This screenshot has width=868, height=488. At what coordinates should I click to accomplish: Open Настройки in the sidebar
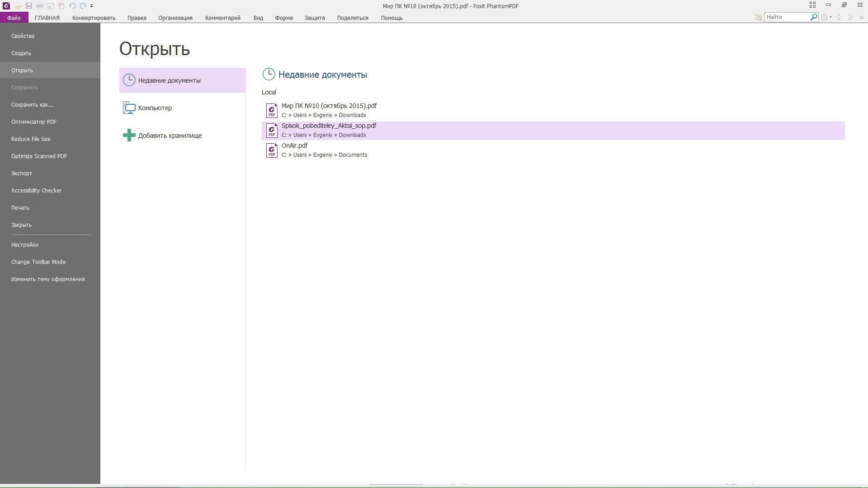pos(50,244)
